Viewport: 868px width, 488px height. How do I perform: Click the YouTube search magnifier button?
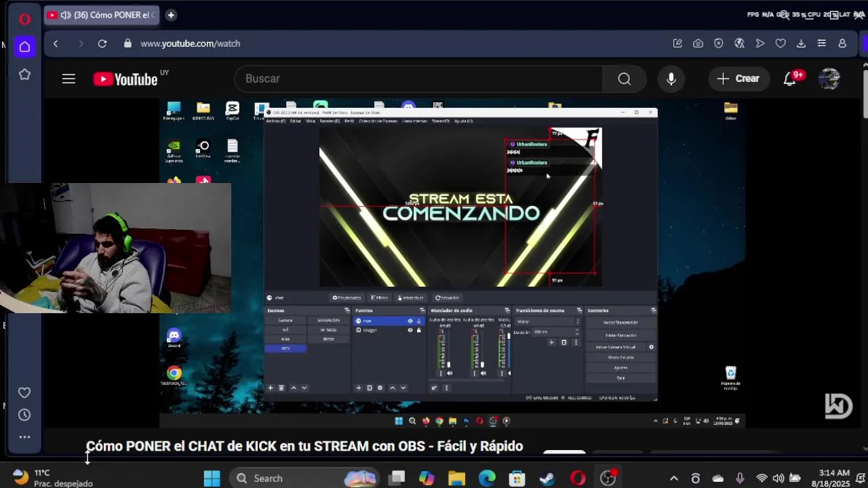(625, 79)
